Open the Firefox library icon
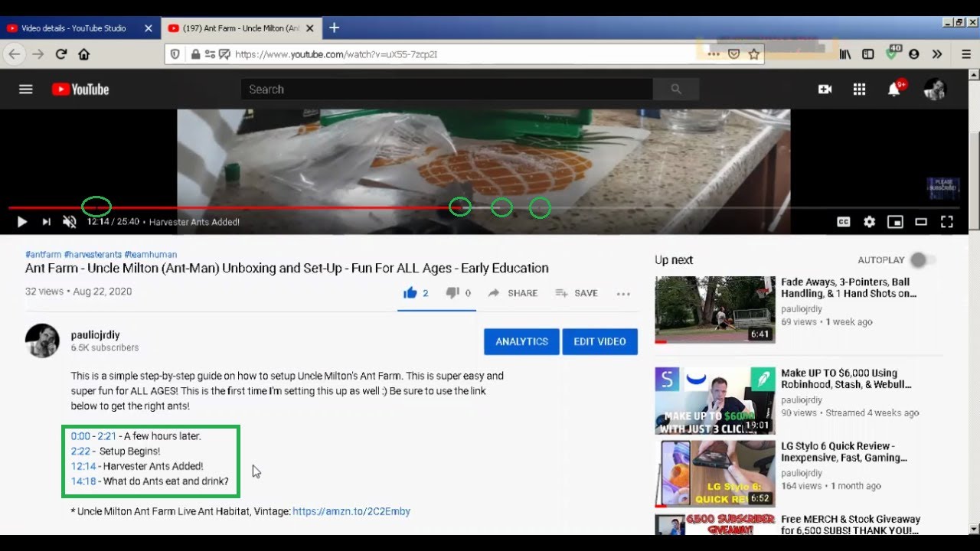Viewport: 980px width, 551px height. (845, 54)
